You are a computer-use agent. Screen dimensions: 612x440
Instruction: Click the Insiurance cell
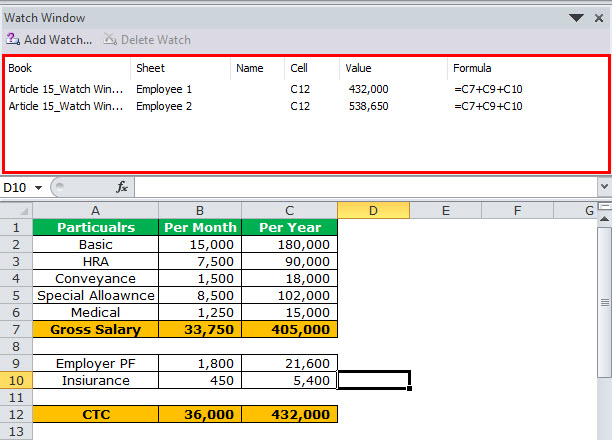point(96,380)
